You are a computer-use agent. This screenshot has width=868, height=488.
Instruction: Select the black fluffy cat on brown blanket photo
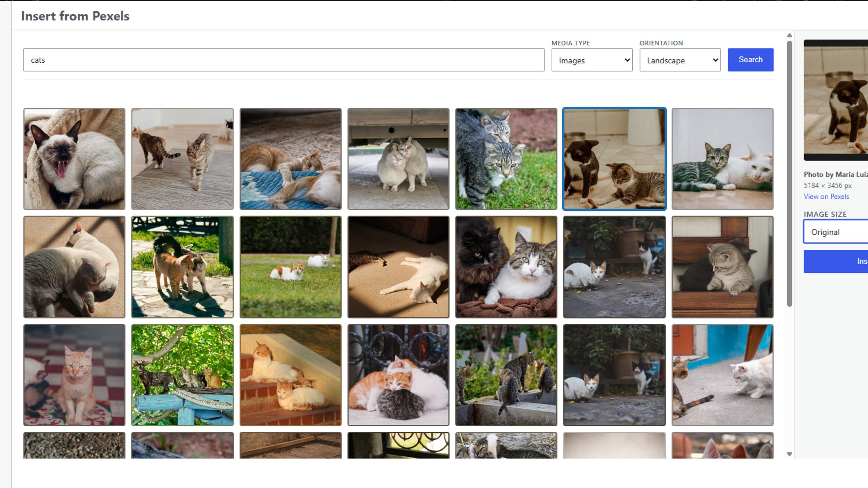click(506, 267)
